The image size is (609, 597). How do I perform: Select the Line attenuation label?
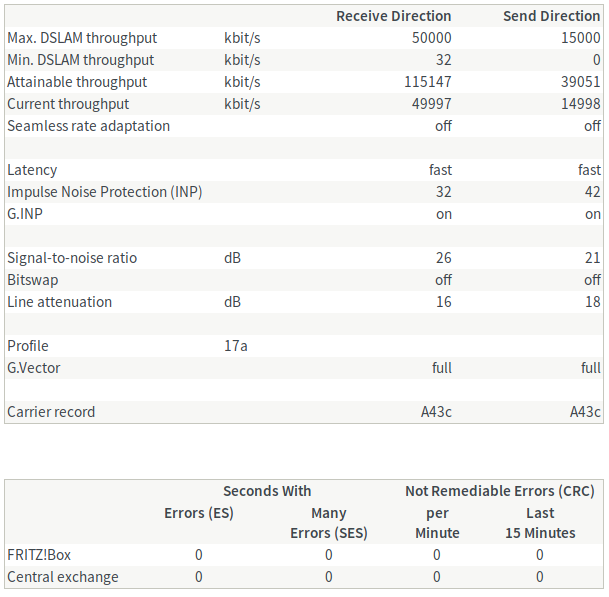pos(59,302)
